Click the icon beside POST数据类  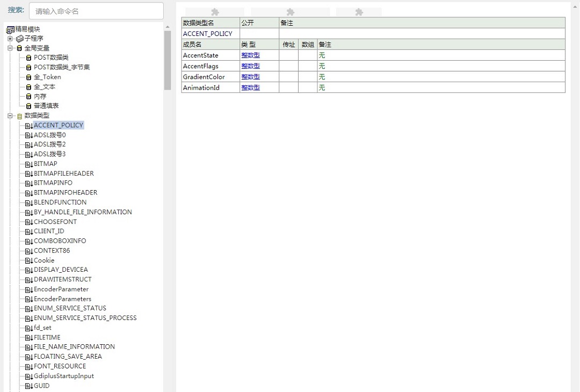click(29, 58)
